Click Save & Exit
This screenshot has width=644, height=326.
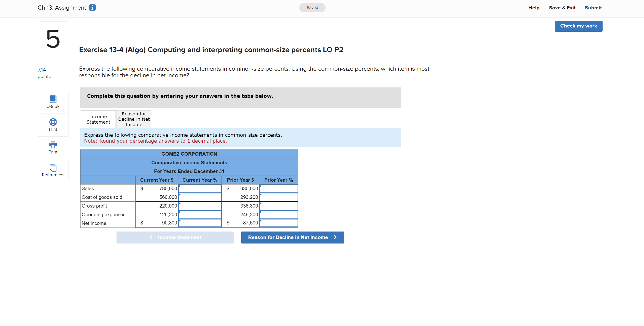[x=562, y=8]
